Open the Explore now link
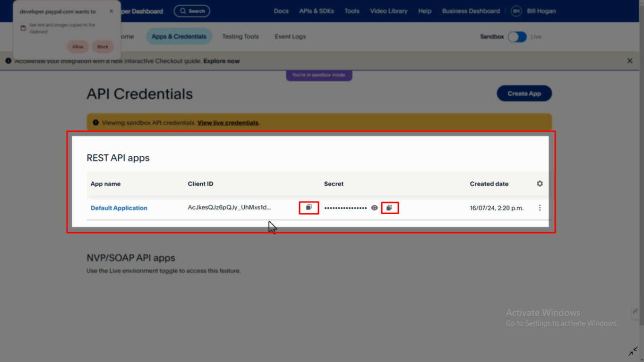This screenshot has width=644, height=362. (x=222, y=61)
